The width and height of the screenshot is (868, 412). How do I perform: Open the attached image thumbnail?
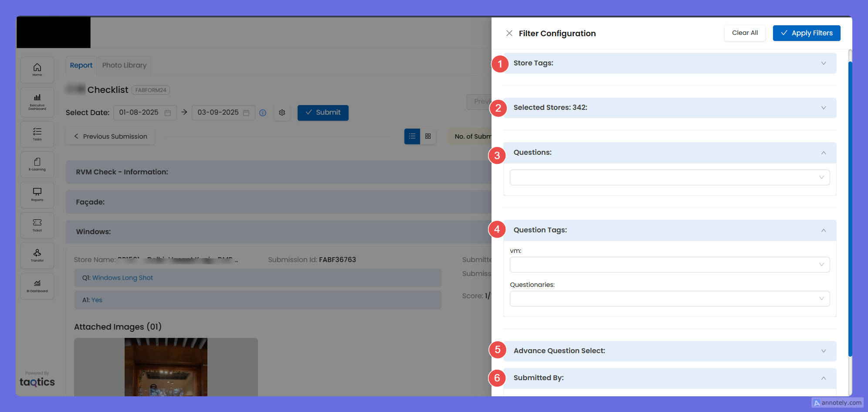(x=166, y=367)
